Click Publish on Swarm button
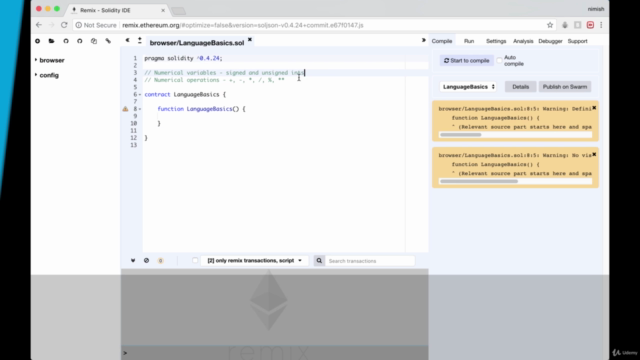 (x=564, y=87)
